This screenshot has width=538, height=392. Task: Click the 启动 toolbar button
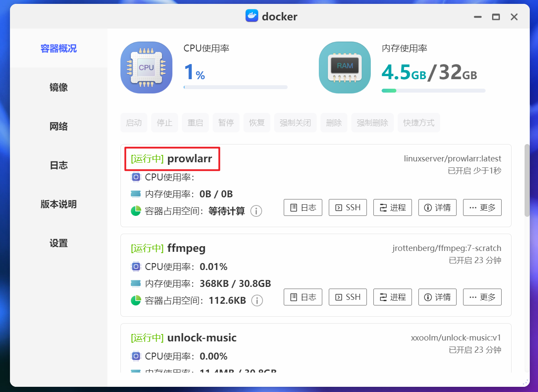click(x=134, y=123)
